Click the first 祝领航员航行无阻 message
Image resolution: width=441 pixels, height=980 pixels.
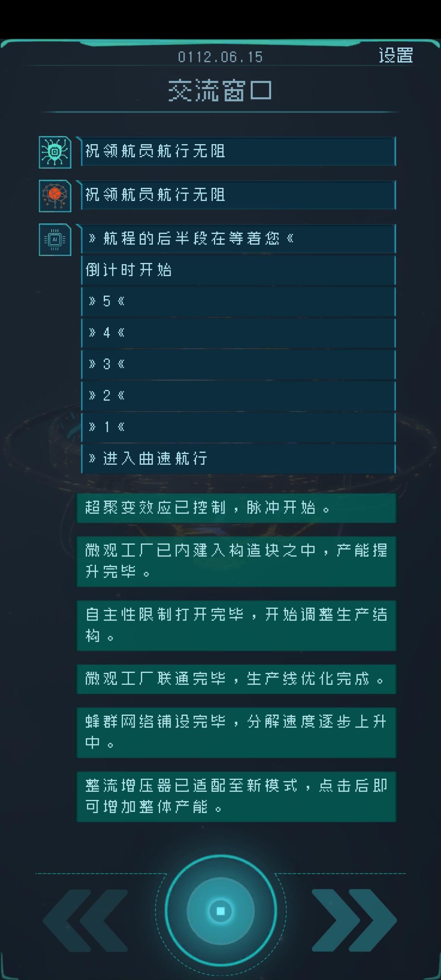tap(238, 151)
